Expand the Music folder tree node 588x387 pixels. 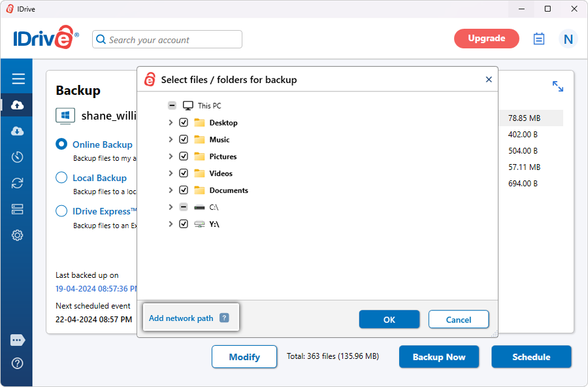[x=171, y=140]
